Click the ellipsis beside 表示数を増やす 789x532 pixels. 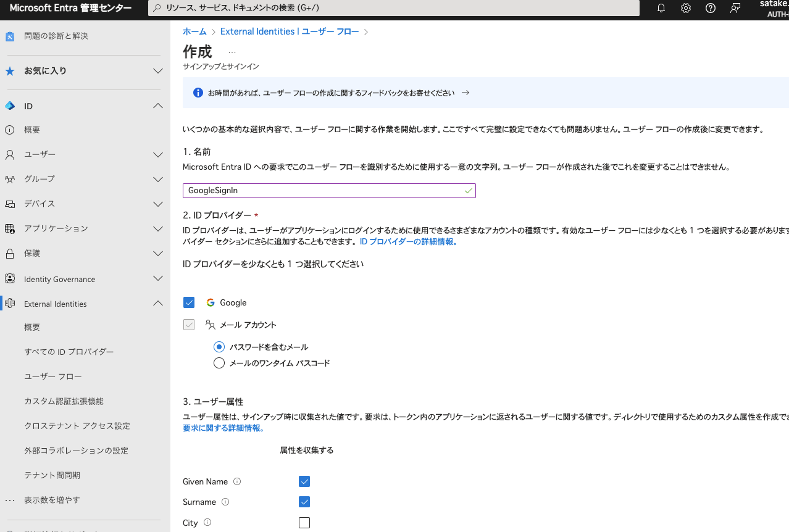pos(9,500)
